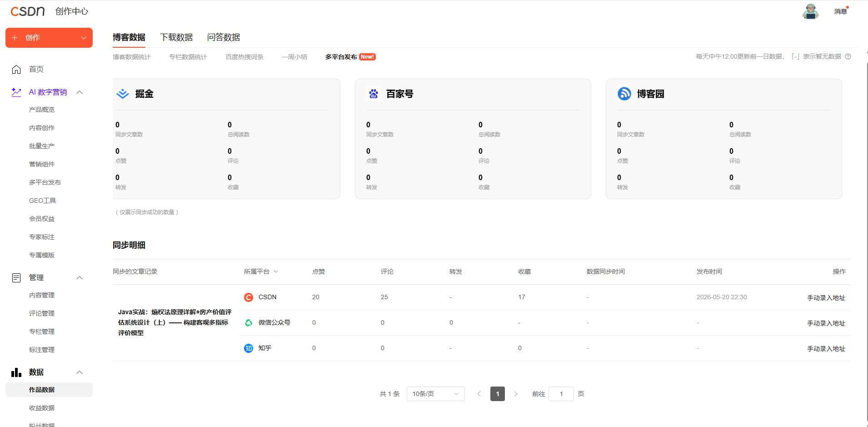868x427 pixels.
Task: Click the 微信公众号 row platform icon
Action: click(x=249, y=323)
